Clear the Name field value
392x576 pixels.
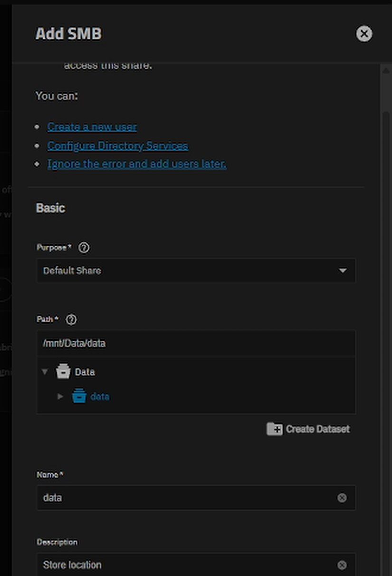(x=342, y=498)
